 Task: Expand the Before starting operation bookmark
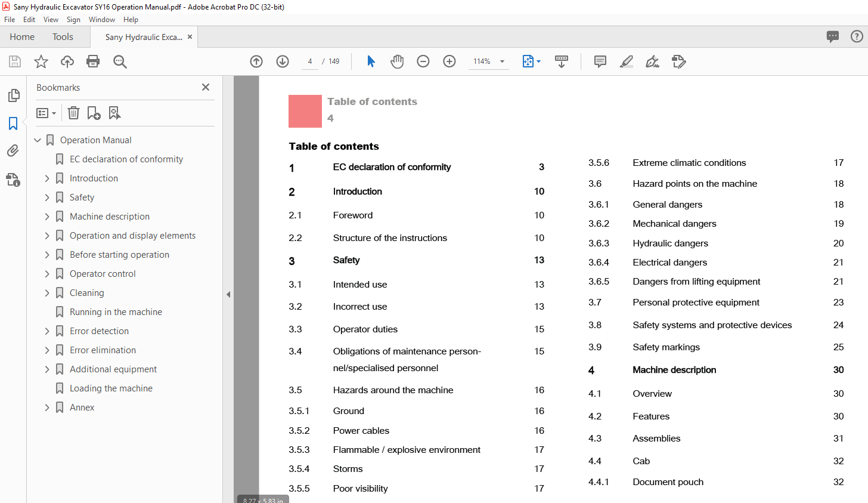[47, 255]
